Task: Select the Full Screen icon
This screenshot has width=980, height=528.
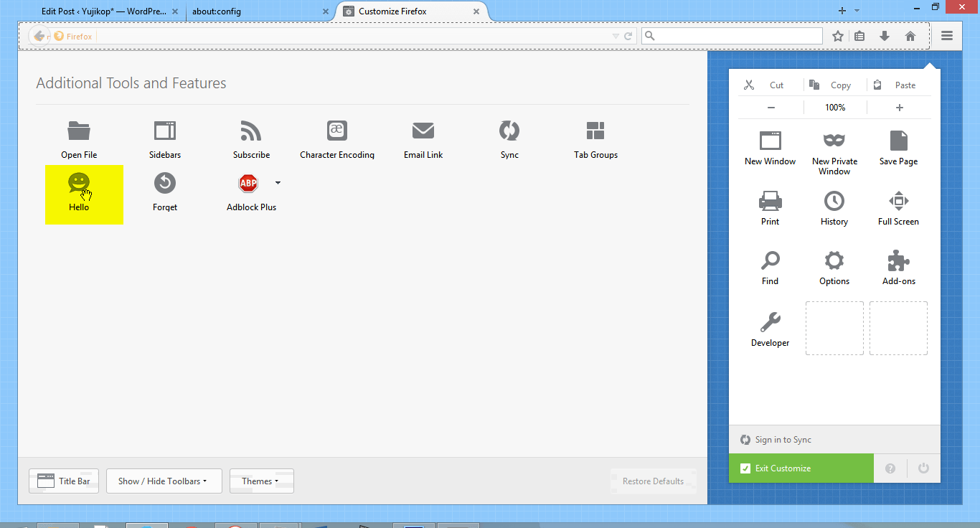Action: 899,200
